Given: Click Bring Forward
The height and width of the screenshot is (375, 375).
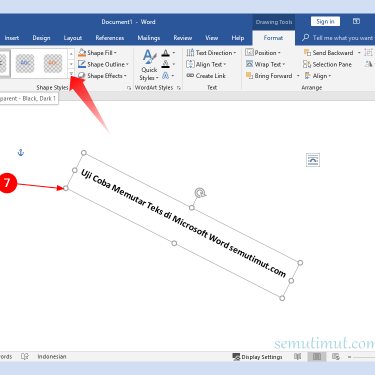Looking at the screenshot, I should click(x=269, y=76).
